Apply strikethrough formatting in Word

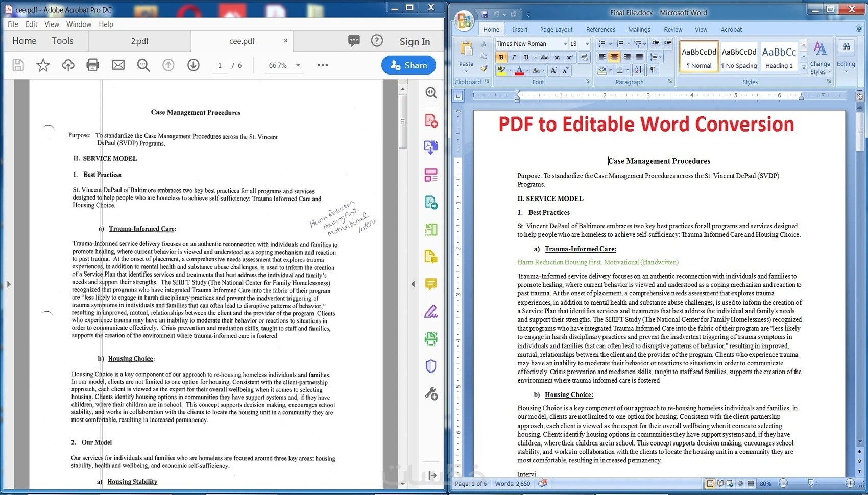click(545, 58)
